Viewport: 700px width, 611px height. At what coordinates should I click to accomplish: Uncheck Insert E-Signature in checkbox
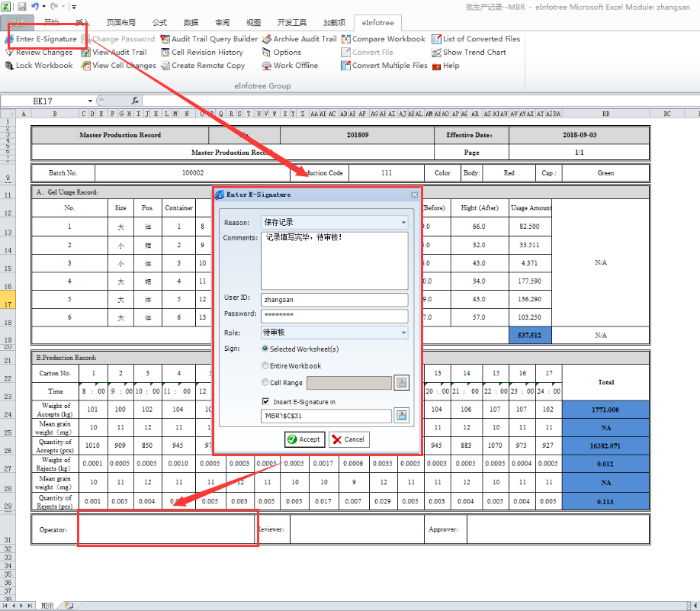(x=265, y=401)
